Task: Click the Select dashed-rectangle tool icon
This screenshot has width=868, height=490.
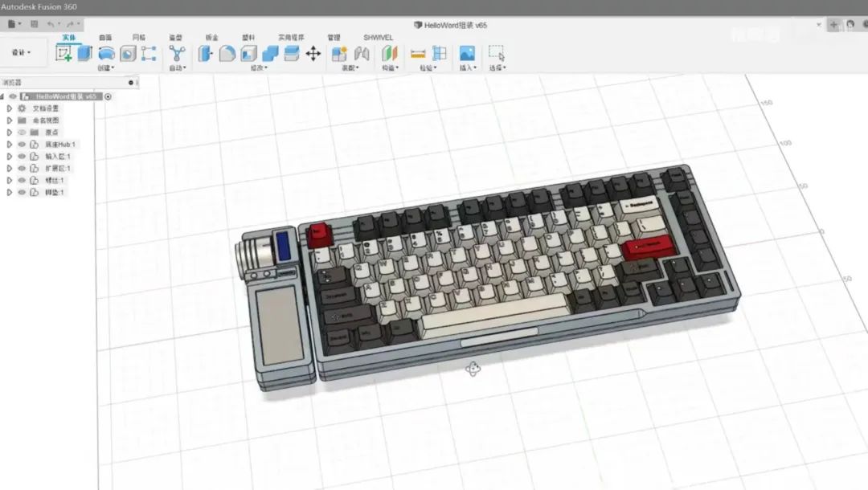Action: 497,53
